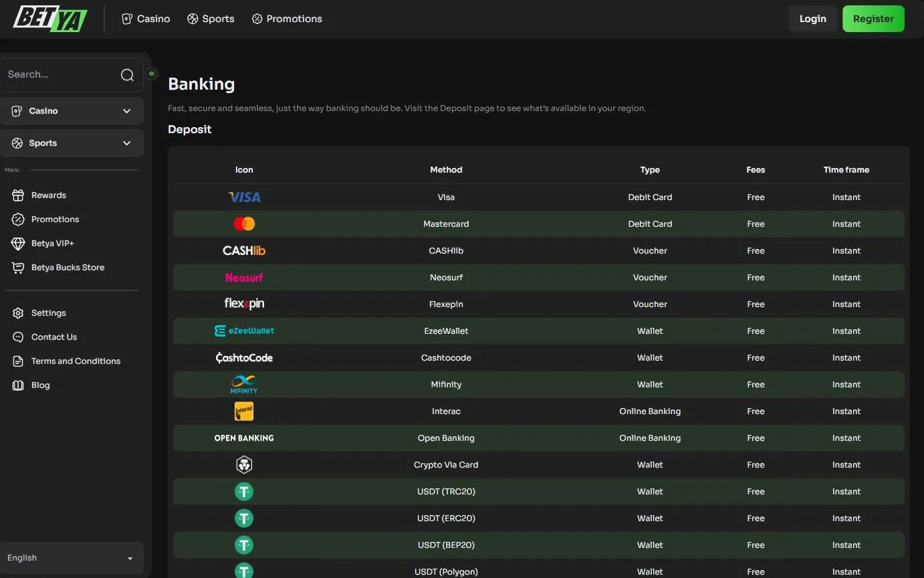Screen dimensions: 924x578
Task: Click the Fees column header
Action: pyautogui.click(x=756, y=170)
